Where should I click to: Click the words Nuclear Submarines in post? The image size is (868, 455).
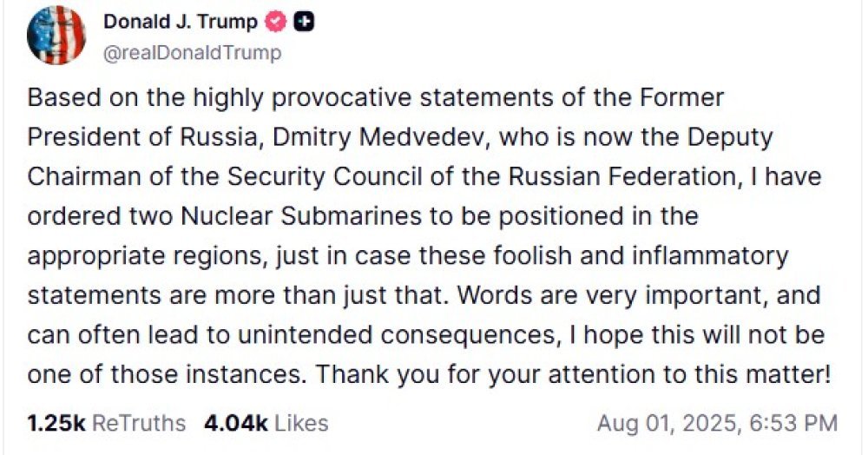point(301,216)
